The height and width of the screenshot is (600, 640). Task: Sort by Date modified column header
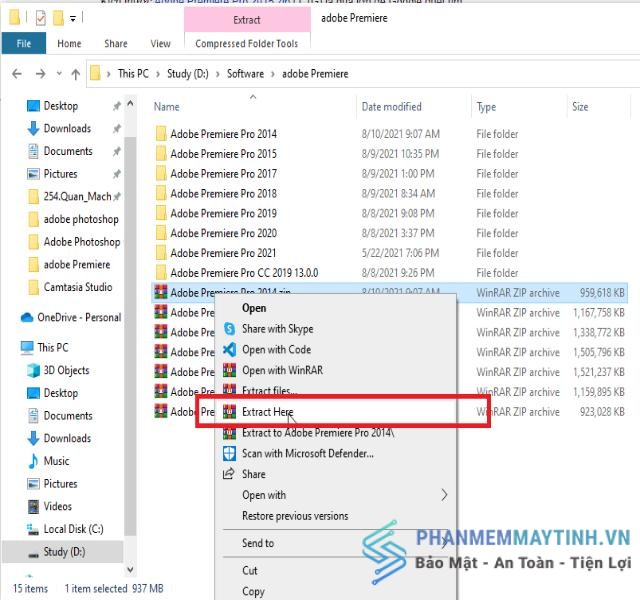391,107
